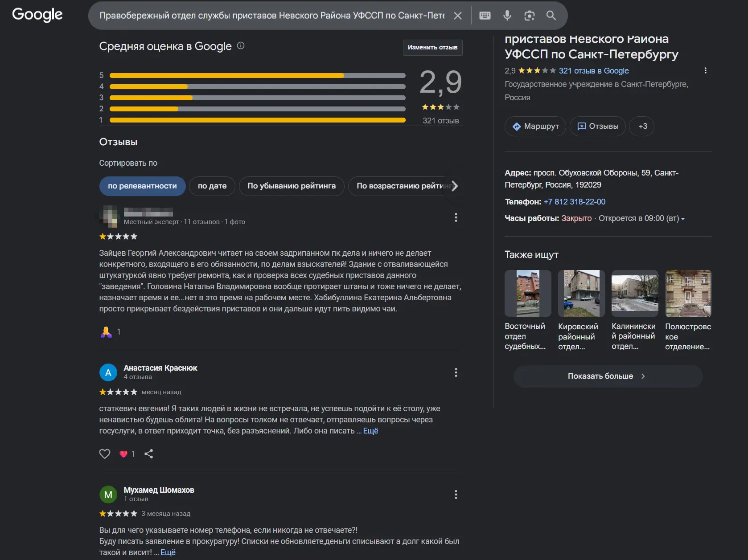Open Калининский районный отдел thumbnail
This screenshot has height=560, width=748.
pos(635,294)
